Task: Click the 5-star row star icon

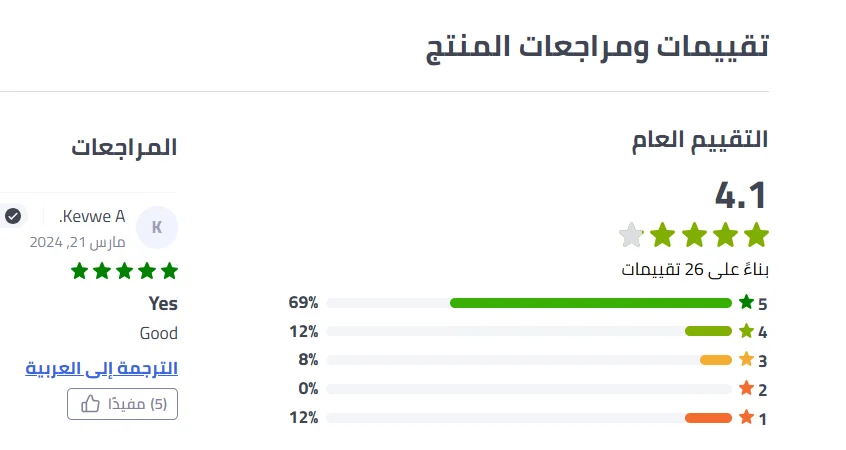Action: (x=746, y=302)
